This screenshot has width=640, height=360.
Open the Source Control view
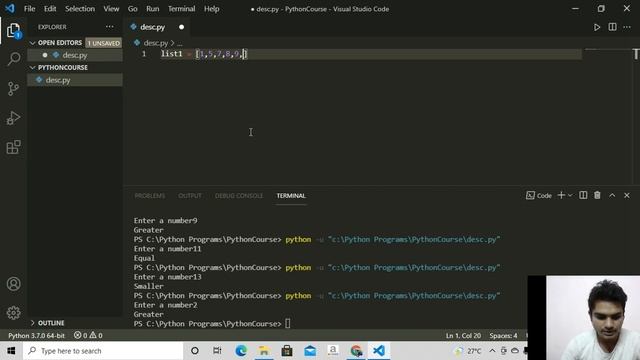13,89
